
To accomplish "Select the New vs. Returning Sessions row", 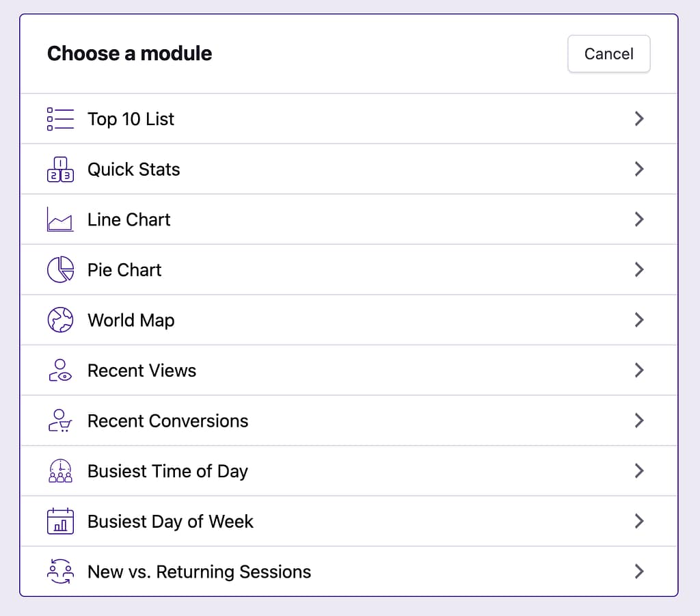I will [x=199, y=571].
